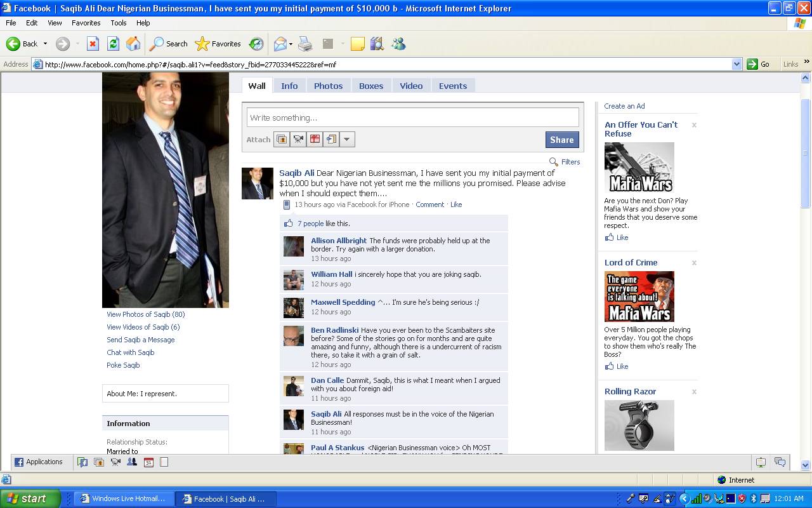
Task: Open the Photos app icon in bottom bar
Action: [x=99, y=462]
